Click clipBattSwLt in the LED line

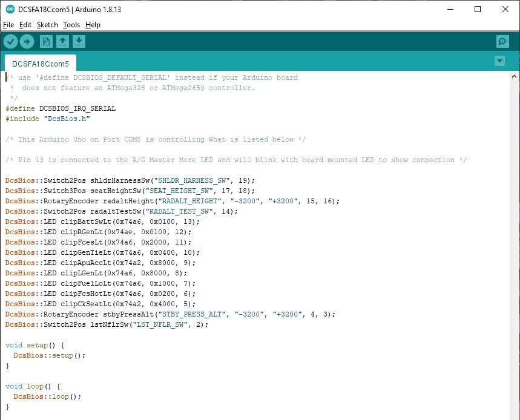pyautogui.click(x=86, y=221)
